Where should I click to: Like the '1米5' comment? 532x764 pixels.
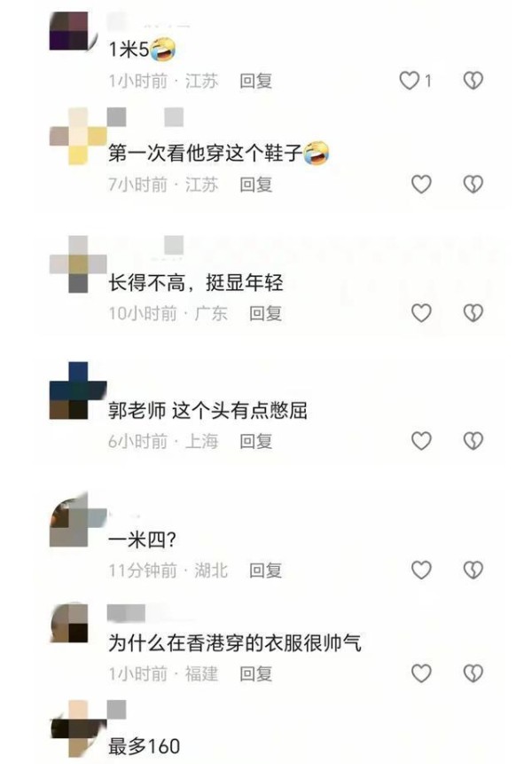[410, 81]
